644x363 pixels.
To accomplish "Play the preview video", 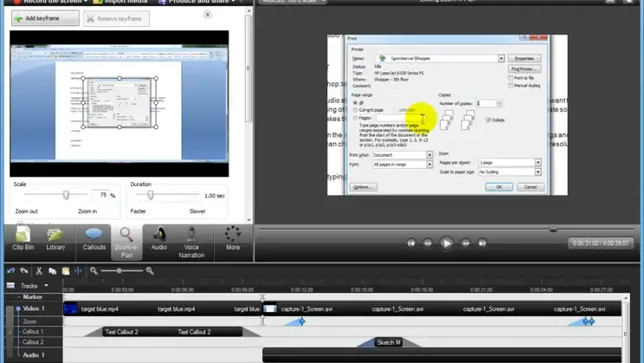I will pos(447,243).
